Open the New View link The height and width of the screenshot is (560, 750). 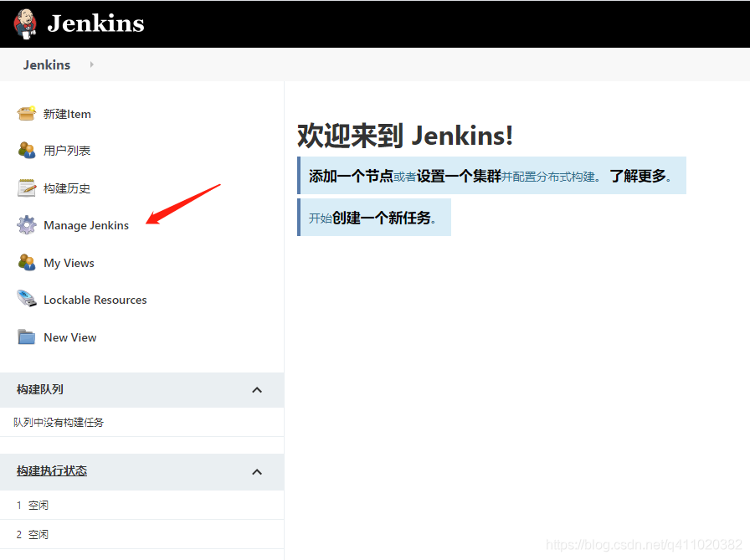pyautogui.click(x=69, y=337)
